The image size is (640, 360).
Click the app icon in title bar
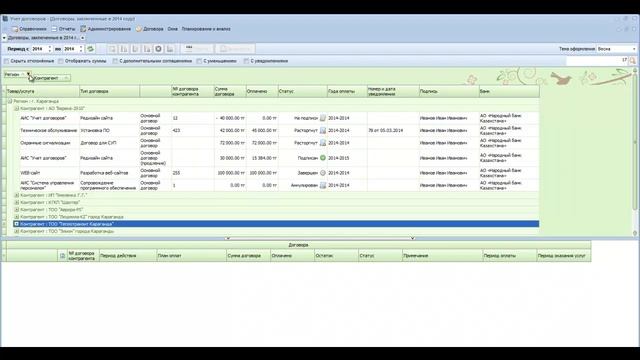point(5,19)
